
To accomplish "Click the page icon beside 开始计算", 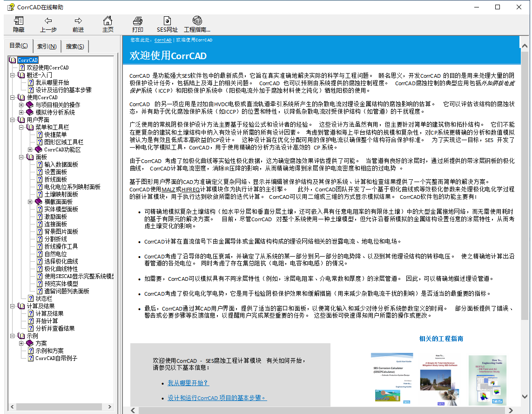I will coord(31,321).
